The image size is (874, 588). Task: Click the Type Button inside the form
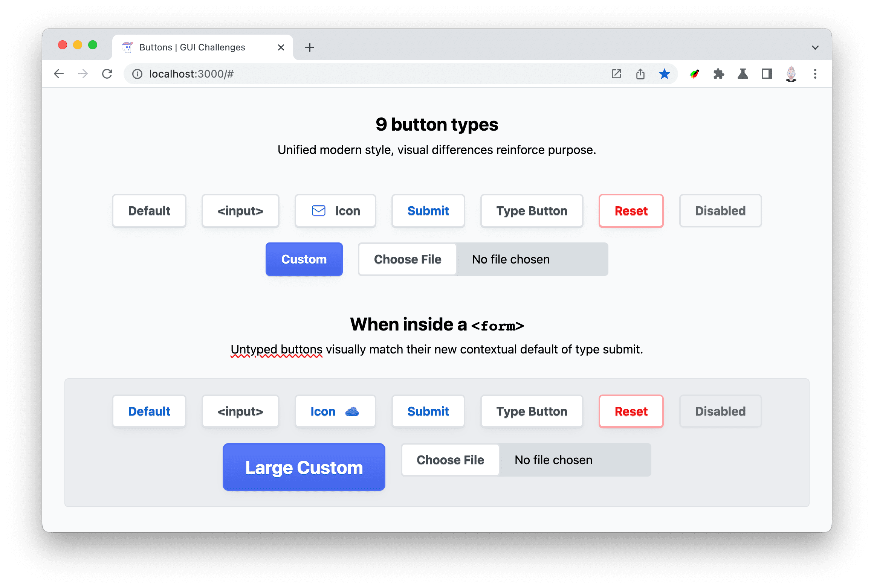coord(532,411)
